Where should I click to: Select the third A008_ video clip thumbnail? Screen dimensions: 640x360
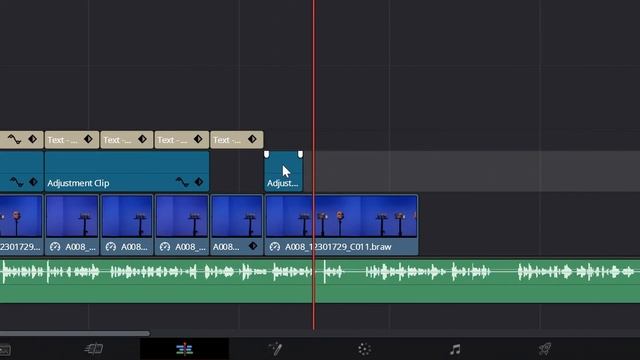(182, 217)
